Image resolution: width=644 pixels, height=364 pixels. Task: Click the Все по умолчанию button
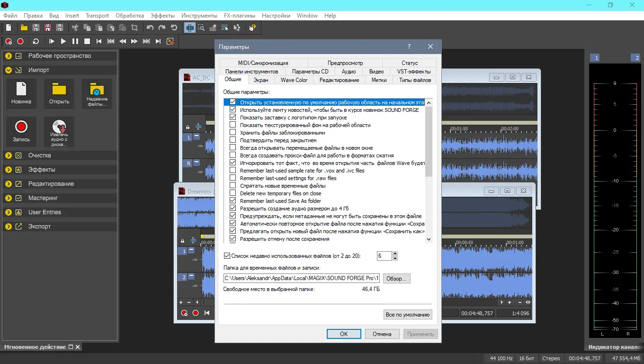tap(408, 315)
